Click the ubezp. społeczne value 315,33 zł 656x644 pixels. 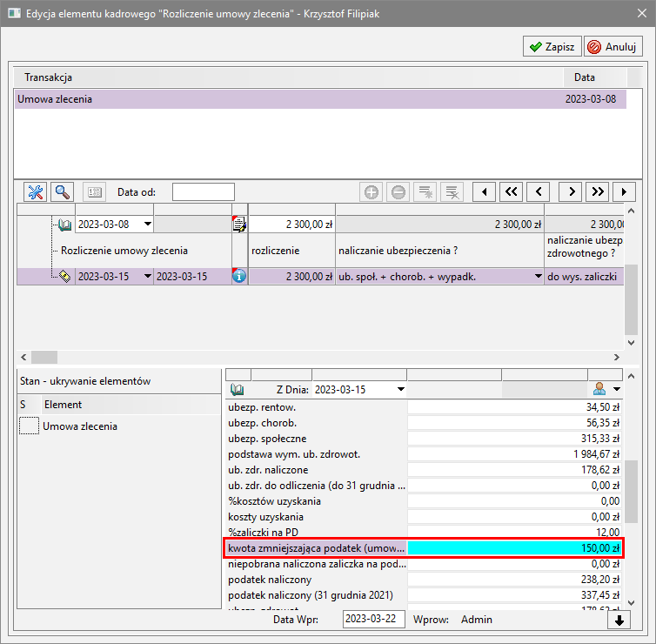click(x=514, y=439)
